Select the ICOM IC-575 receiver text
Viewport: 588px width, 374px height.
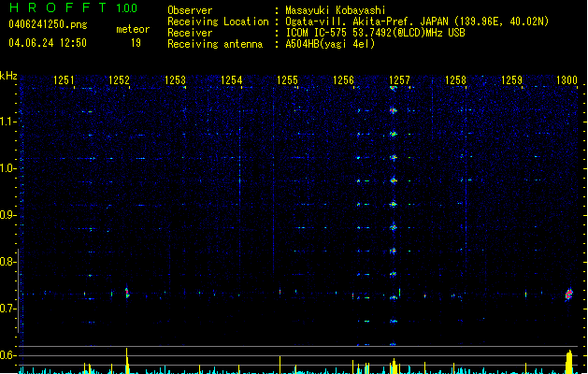pyautogui.click(x=376, y=33)
